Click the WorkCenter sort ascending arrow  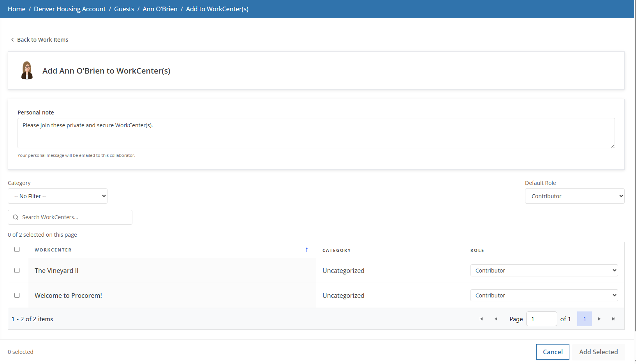[x=307, y=250]
